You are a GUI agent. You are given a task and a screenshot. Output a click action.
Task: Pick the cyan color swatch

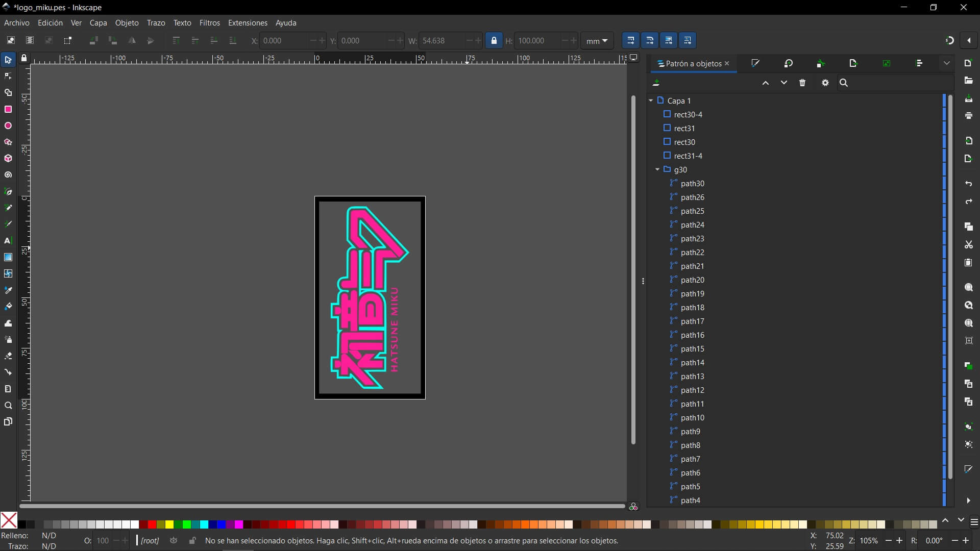(x=204, y=524)
